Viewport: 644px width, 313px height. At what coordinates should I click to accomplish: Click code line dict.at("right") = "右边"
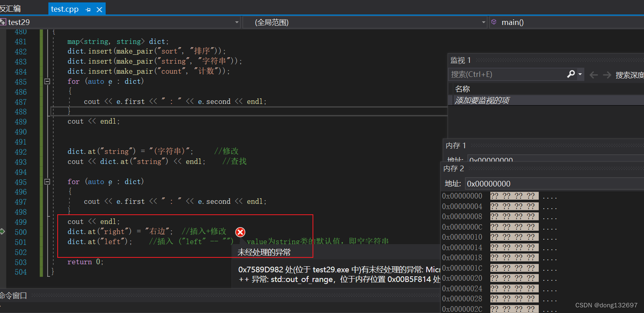click(120, 232)
